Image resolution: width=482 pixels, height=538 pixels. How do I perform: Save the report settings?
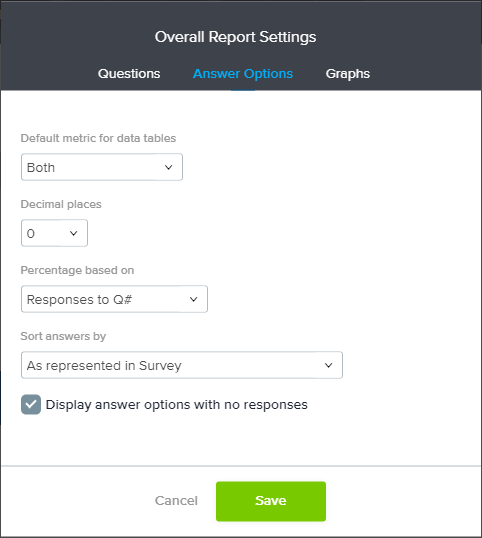271,501
